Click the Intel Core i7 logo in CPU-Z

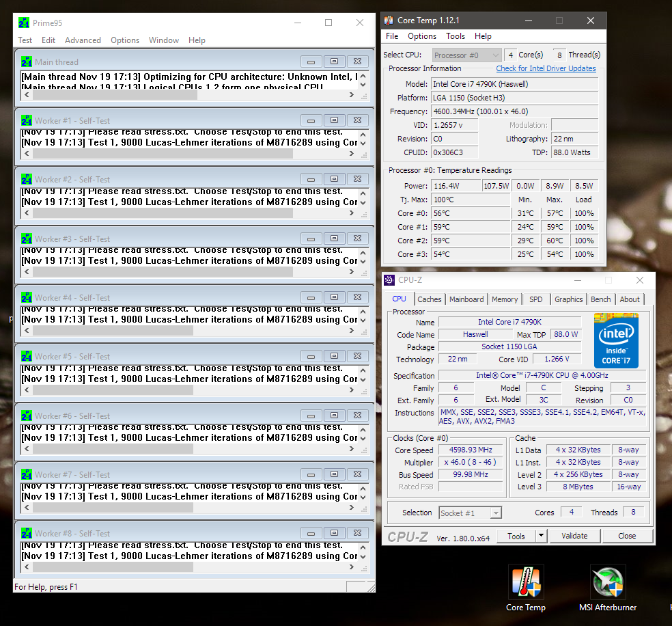tap(616, 340)
